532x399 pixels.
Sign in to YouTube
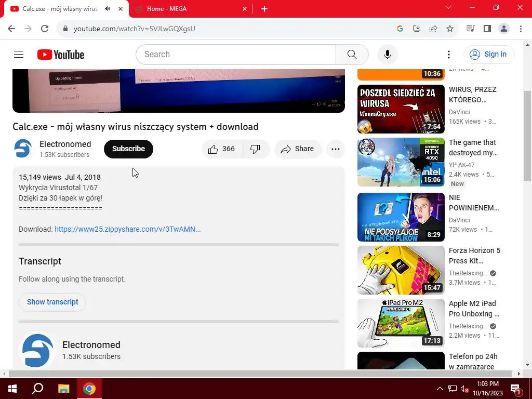(x=488, y=54)
